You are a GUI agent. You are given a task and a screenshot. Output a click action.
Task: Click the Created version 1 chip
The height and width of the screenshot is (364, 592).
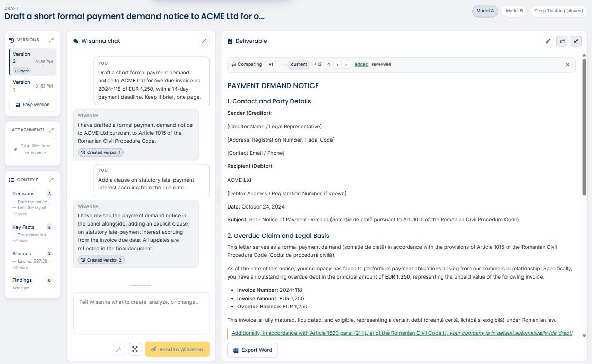101,152
